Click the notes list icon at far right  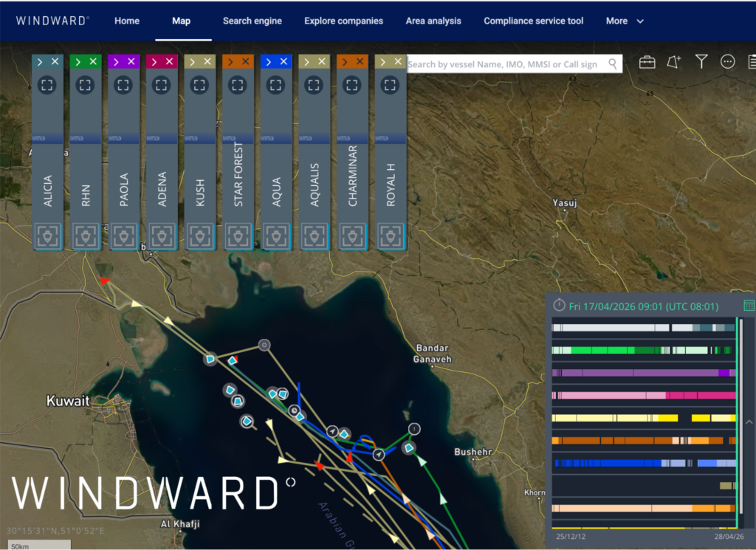pyautogui.click(x=752, y=62)
